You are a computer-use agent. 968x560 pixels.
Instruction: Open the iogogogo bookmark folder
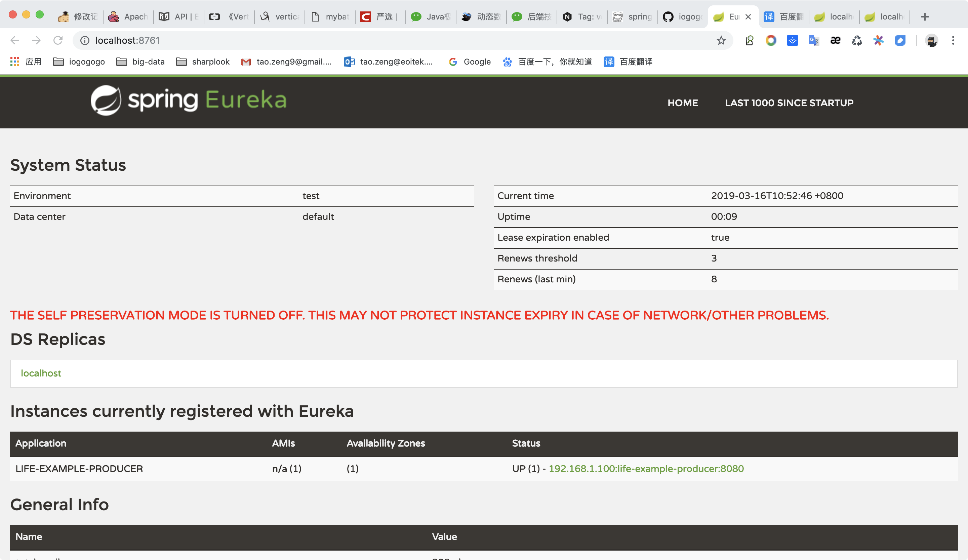pos(79,62)
